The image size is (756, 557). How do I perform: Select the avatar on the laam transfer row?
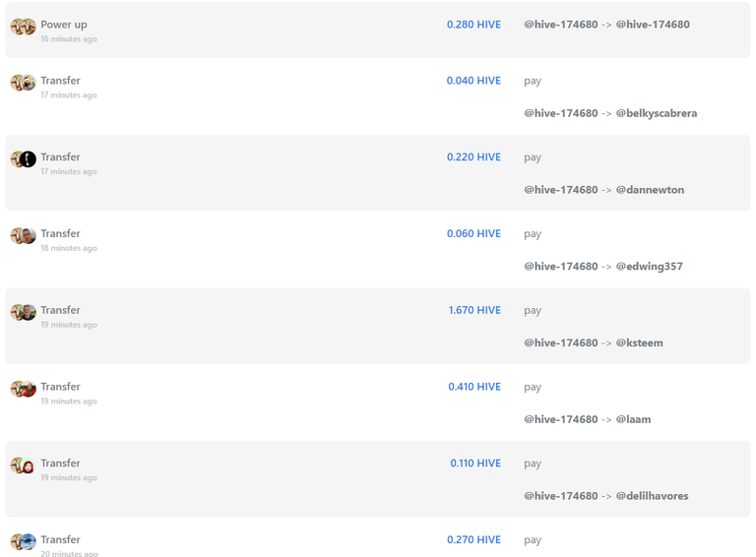29,389
